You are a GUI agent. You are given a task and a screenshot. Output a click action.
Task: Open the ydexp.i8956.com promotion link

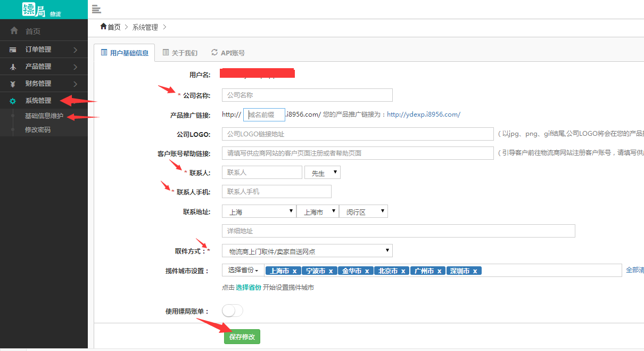click(423, 115)
